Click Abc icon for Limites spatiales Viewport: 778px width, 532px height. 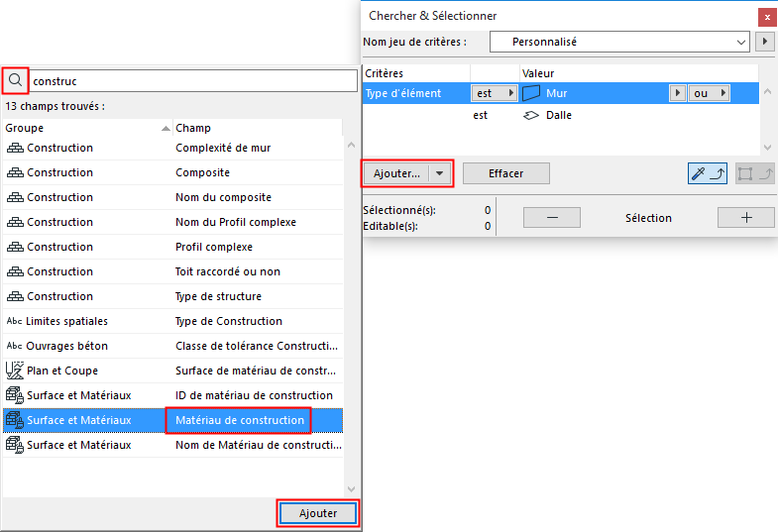[14, 321]
